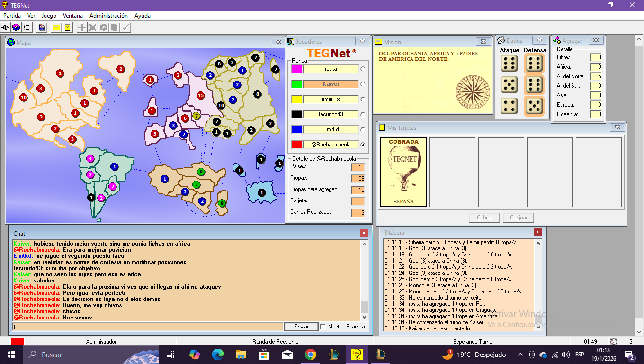The width and height of the screenshot is (644, 364).
Task: Open the Administración menu
Action: click(108, 16)
